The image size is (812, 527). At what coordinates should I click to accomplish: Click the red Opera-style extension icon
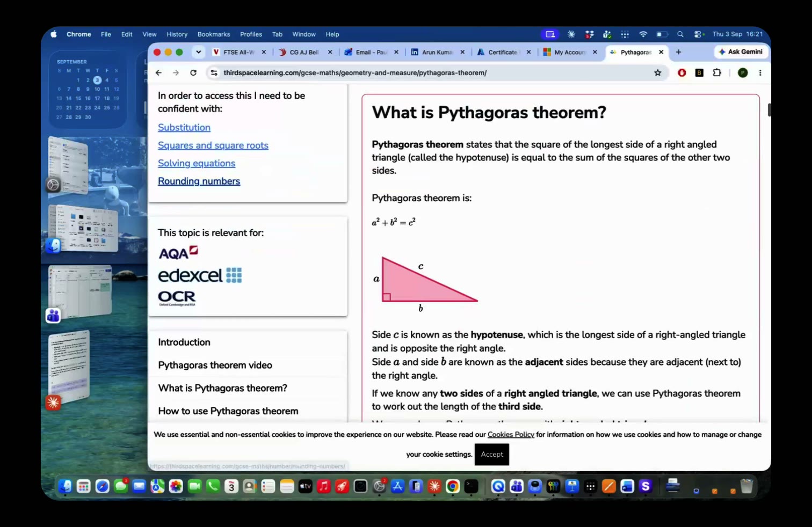point(682,73)
